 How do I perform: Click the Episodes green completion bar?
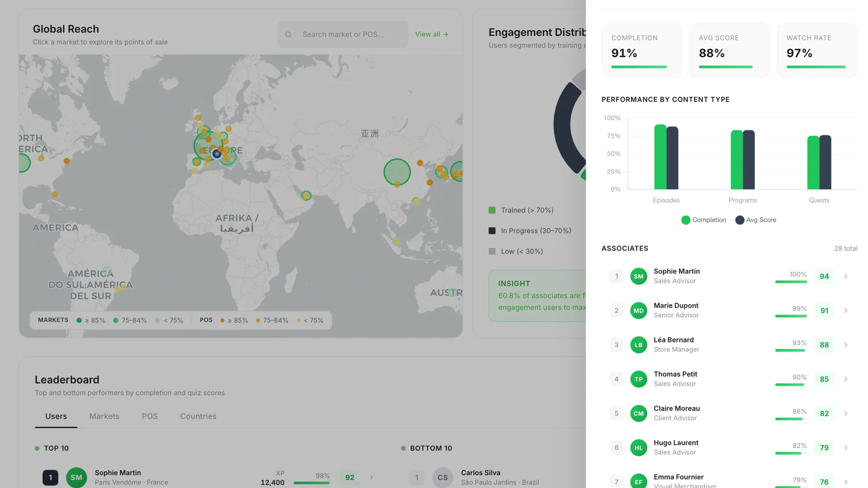point(660,158)
